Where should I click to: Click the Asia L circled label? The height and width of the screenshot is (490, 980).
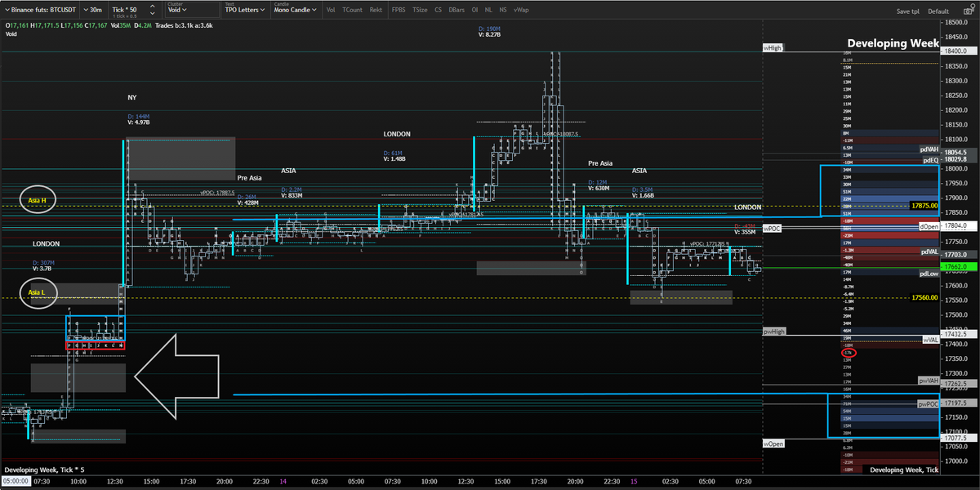point(38,293)
